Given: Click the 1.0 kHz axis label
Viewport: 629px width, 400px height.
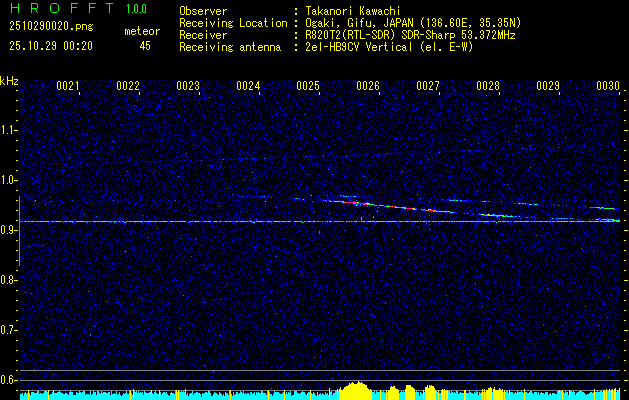Looking at the screenshot, I should (x=8, y=180).
